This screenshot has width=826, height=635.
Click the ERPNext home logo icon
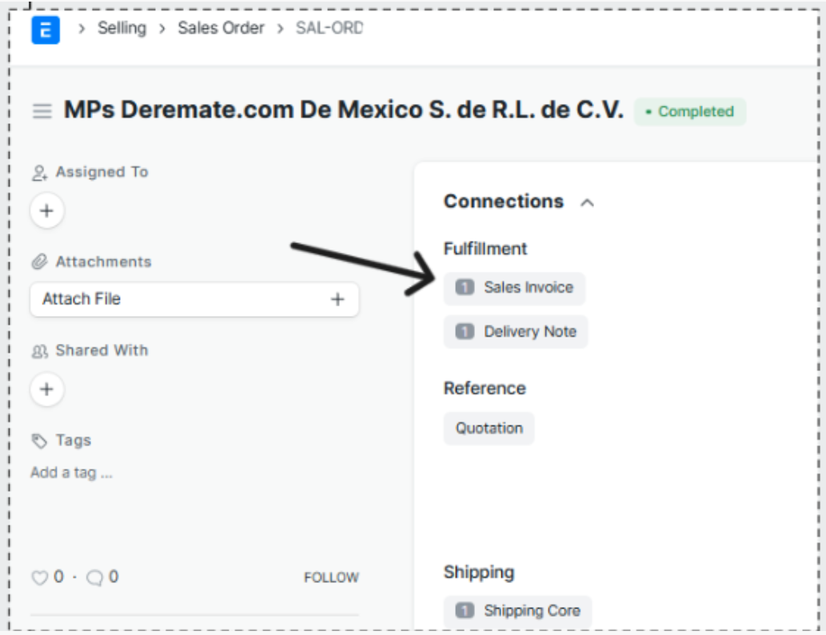(x=45, y=29)
